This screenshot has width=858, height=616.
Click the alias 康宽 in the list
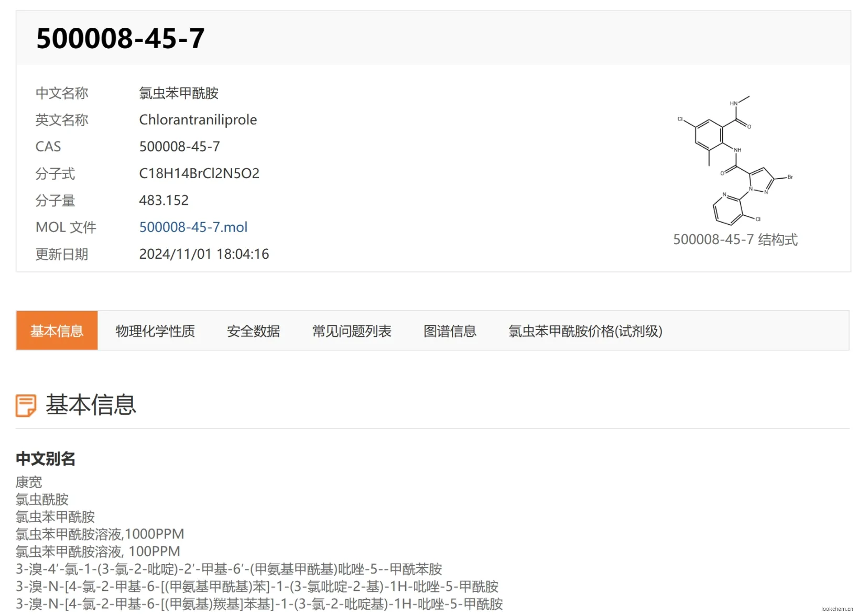(x=29, y=482)
